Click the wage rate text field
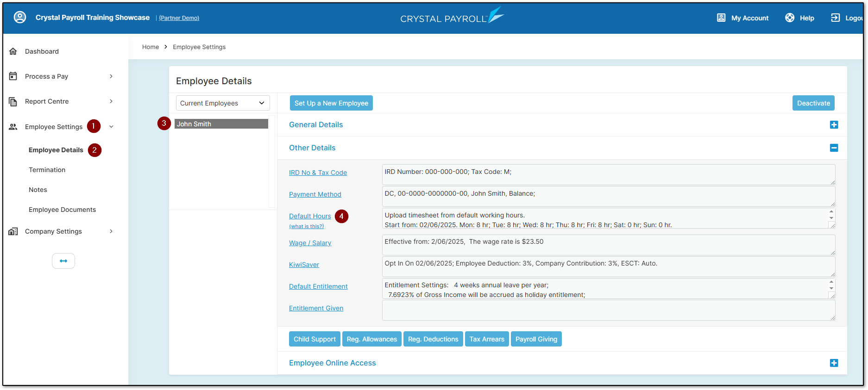The image size is (868, 390). click(609, 245)
